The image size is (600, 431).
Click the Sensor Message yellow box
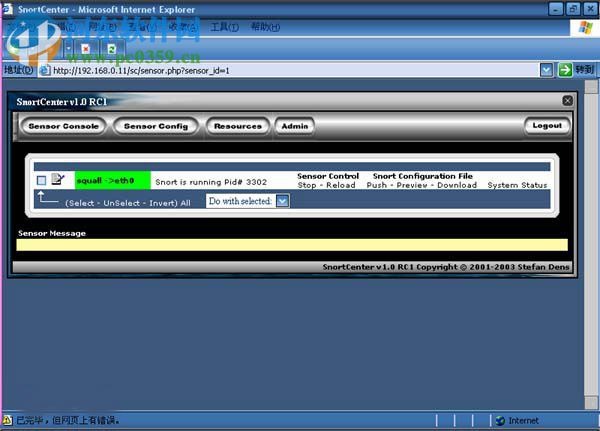(292, 245)
